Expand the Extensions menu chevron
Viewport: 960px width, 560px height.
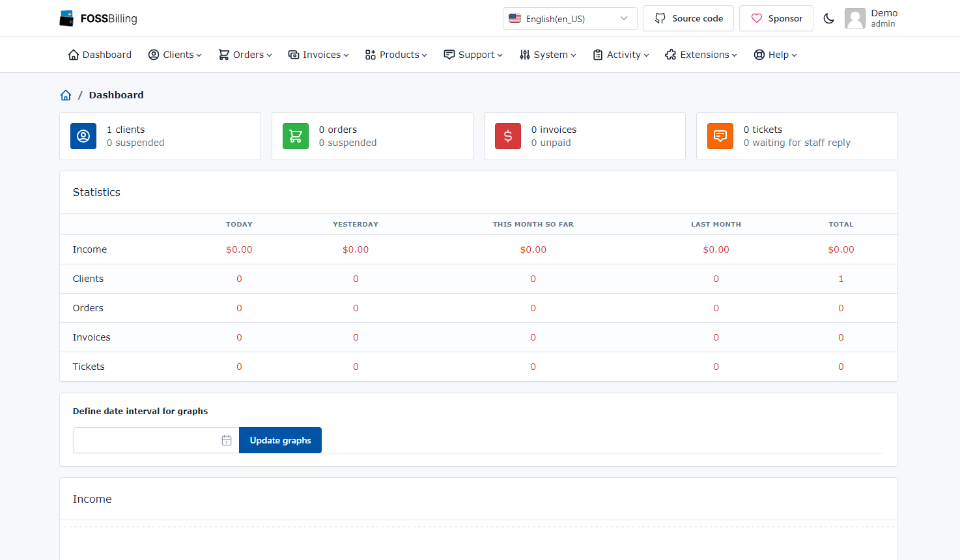tap(735, 55)
